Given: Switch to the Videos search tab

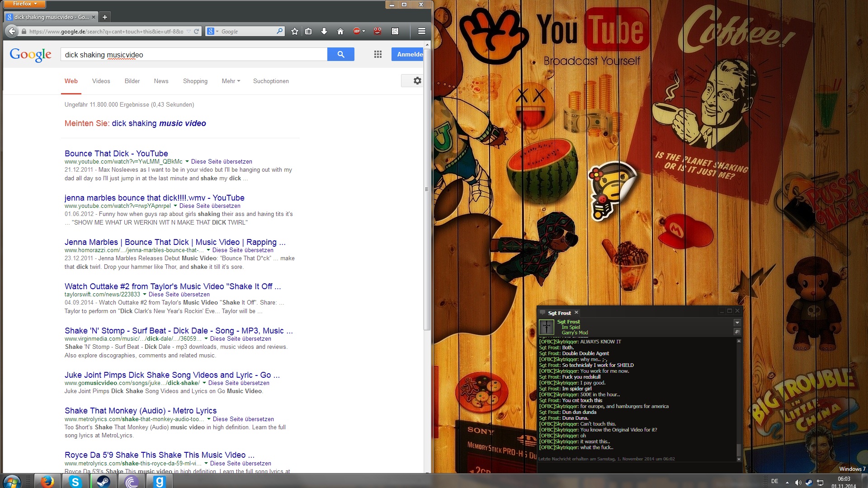Looking at the screenshot, I should coord(101,81).
